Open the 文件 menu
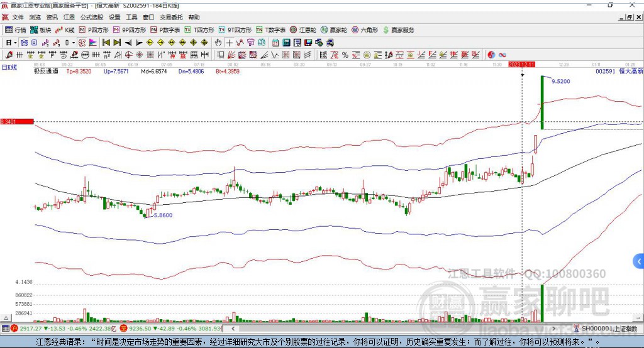644x348 pixels. (x=18, y=17)
